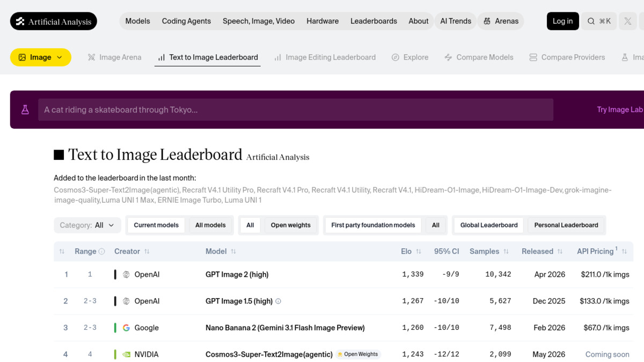Open the Category: All dropdown

click(87, 225)
